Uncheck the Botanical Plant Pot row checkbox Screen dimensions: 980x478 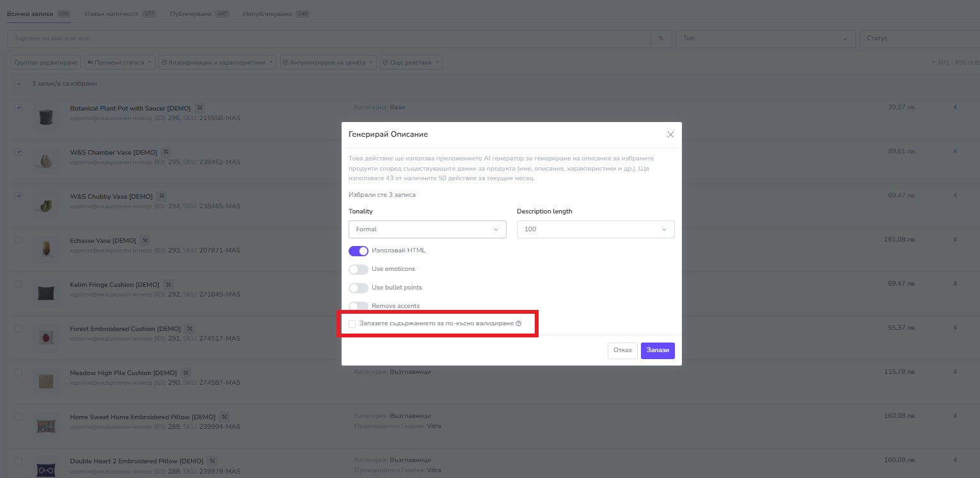point(19,107)
